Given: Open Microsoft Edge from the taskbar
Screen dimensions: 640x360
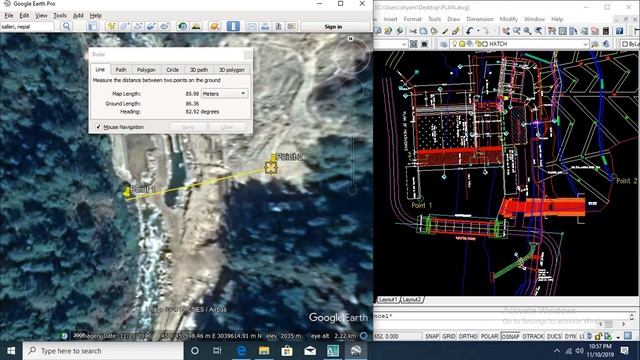Looking at the screenshot, I should (241, 351).
